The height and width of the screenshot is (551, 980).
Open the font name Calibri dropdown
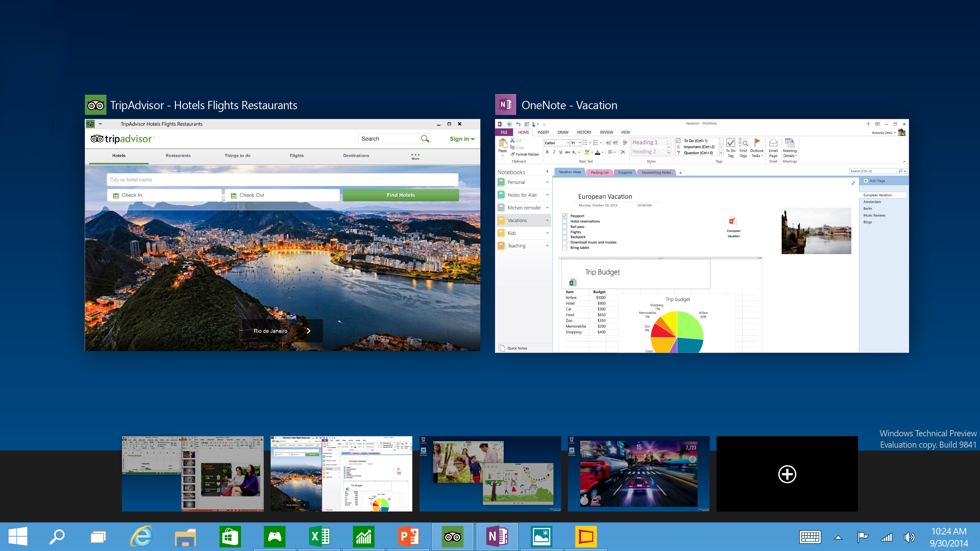[x=568, y=143]
